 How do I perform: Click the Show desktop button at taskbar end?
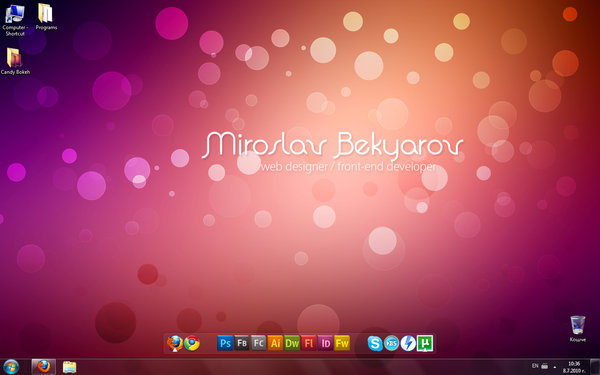pos(595,367)
